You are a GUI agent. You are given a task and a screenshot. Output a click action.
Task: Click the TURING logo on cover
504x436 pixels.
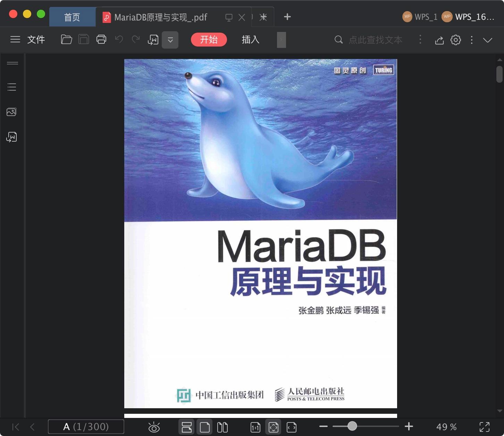click(x=384, y=70)
